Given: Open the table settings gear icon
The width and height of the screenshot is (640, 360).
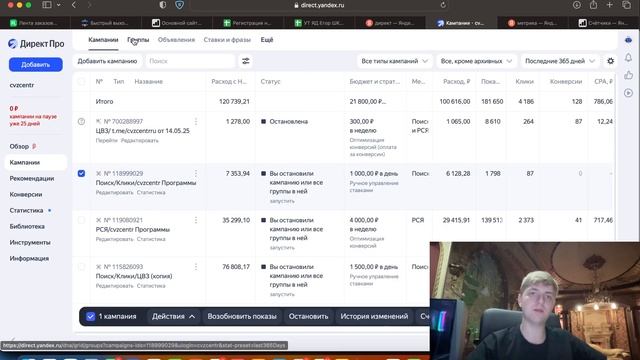Looking at the screenshot, I should point(610,61).
